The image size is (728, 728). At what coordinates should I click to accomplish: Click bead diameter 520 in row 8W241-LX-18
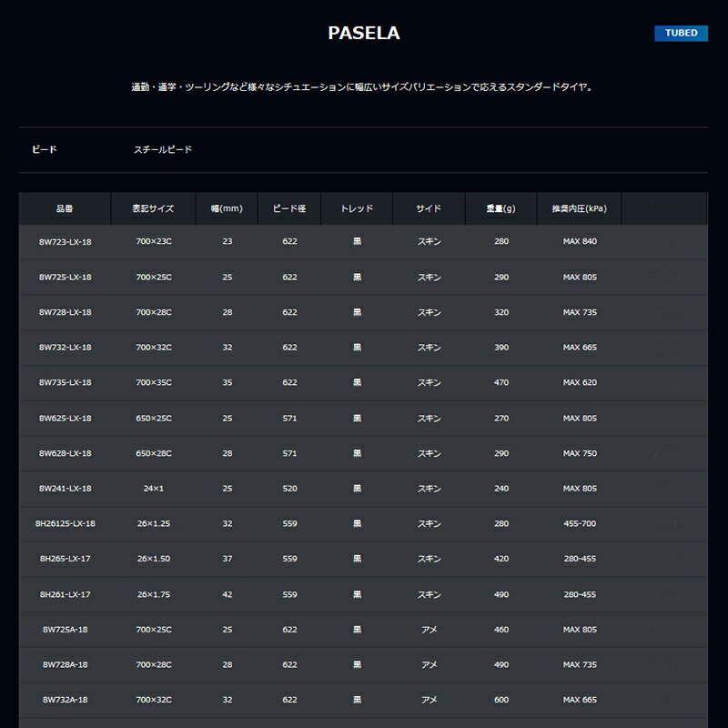(x=289, y=489)
